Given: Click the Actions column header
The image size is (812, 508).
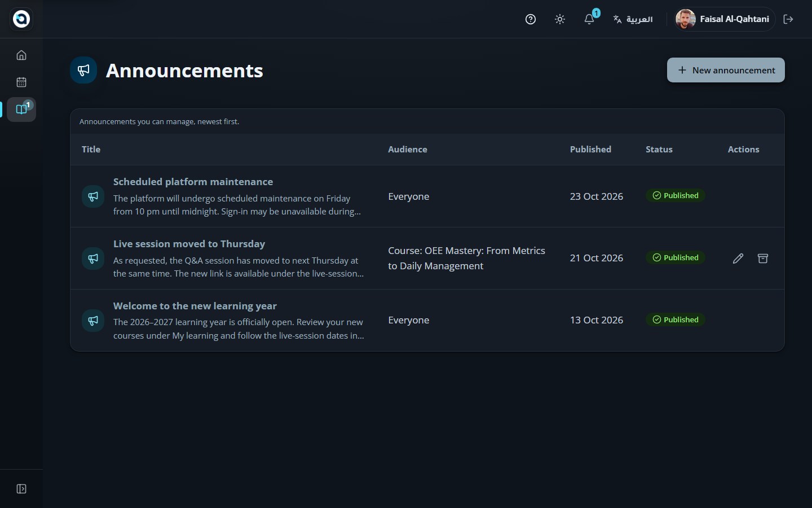Looking at the screenshot, I should (x=743, y=150).
